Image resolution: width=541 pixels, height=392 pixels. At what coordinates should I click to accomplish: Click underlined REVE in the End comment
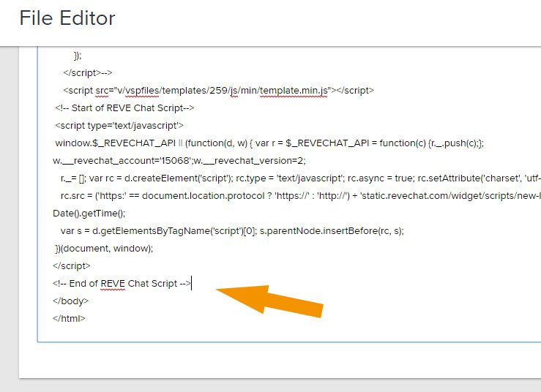tap(113, 283)
